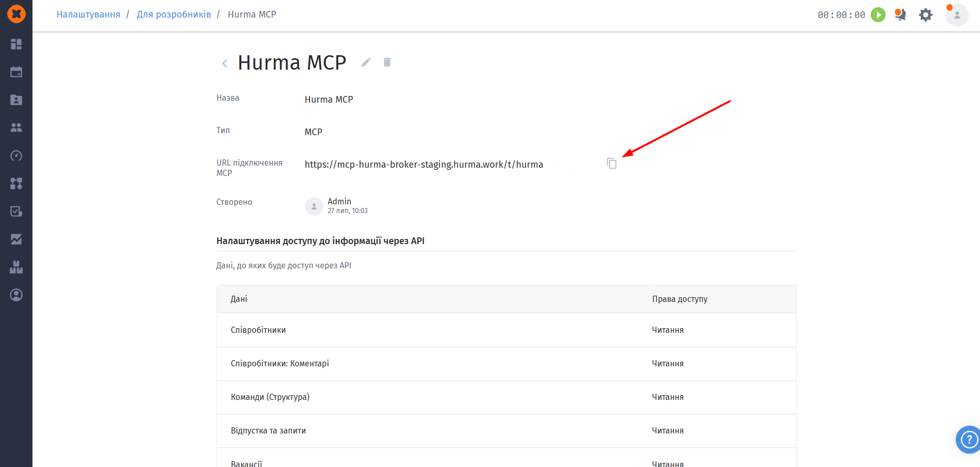Image resolution: width=980 pixels, height=467 pixels.
Task: Open the settings gear icon
Action: tap(926, 14)
